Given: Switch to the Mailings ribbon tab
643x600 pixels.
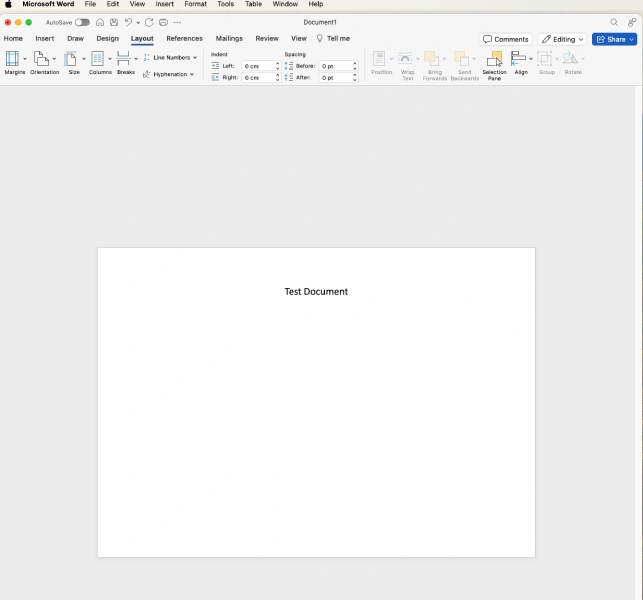Looking at the screenshot, I should [x=229, y=39].
